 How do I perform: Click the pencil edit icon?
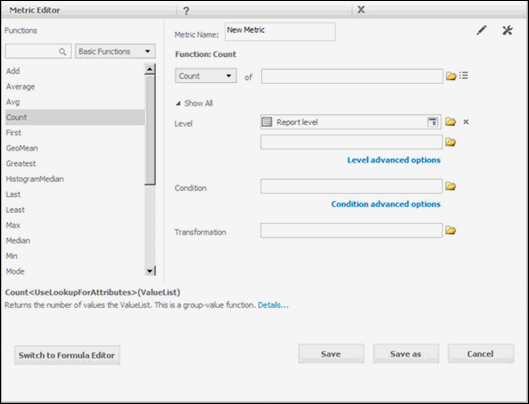coord(481,30)
